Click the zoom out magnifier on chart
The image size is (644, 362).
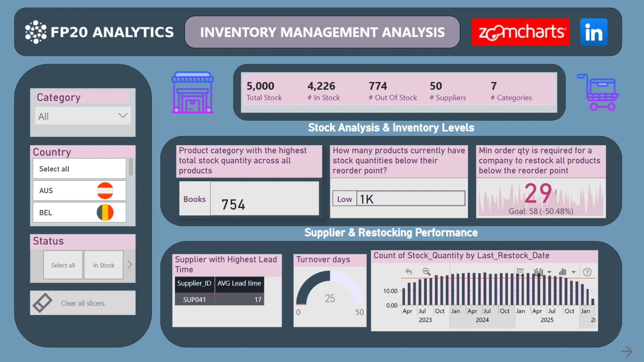426,272
